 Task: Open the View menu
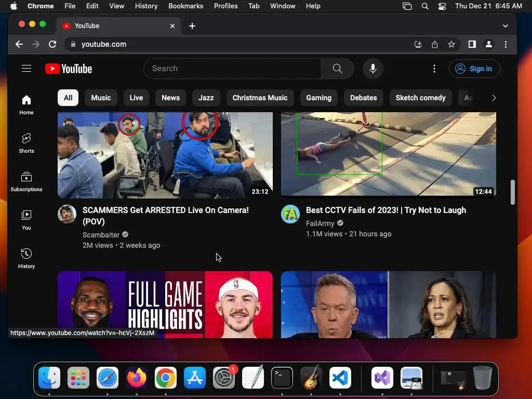coord(116,6)
